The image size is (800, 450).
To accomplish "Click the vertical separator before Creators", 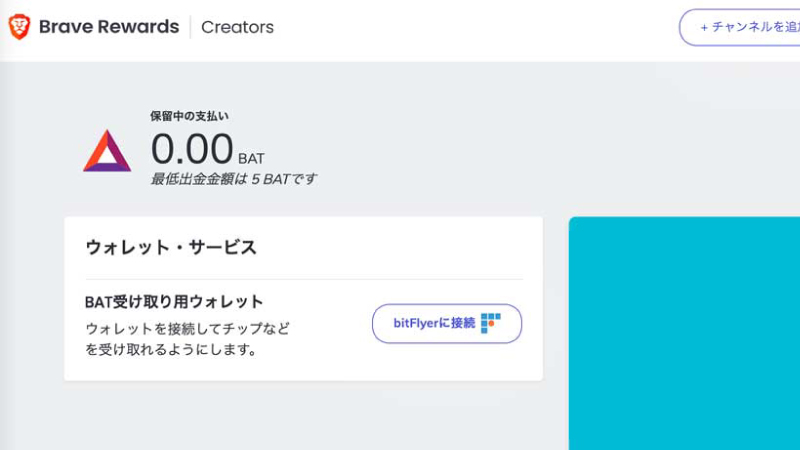I will 190,27.
